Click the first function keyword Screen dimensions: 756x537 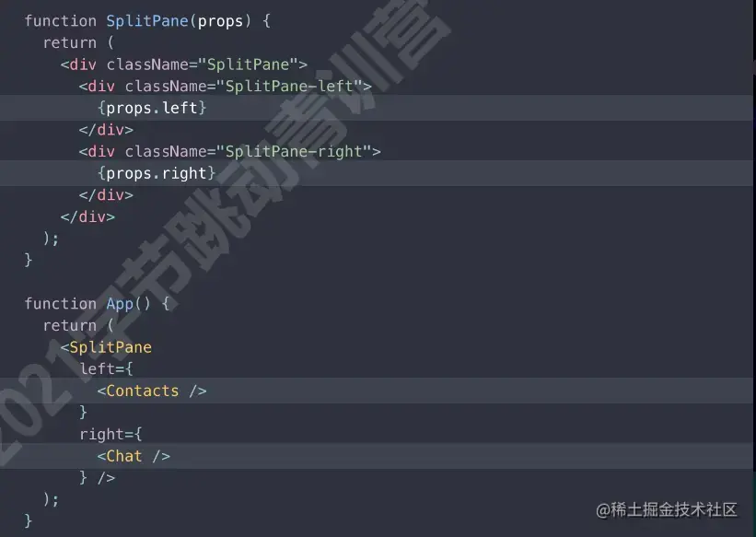61,21
